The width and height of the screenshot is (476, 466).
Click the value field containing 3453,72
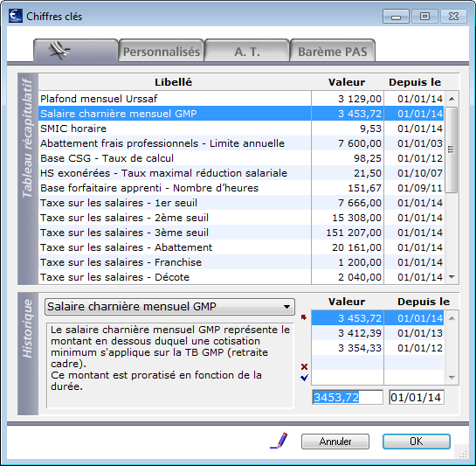click(348, 397)
